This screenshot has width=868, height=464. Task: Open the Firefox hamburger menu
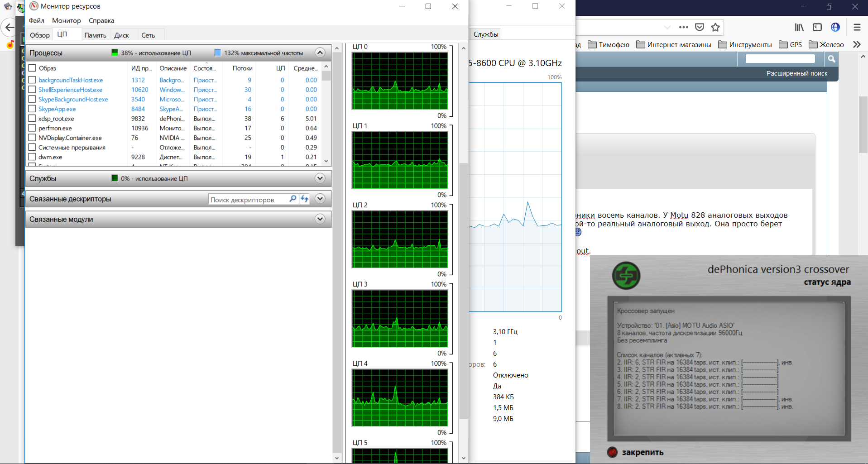point(857,27)
